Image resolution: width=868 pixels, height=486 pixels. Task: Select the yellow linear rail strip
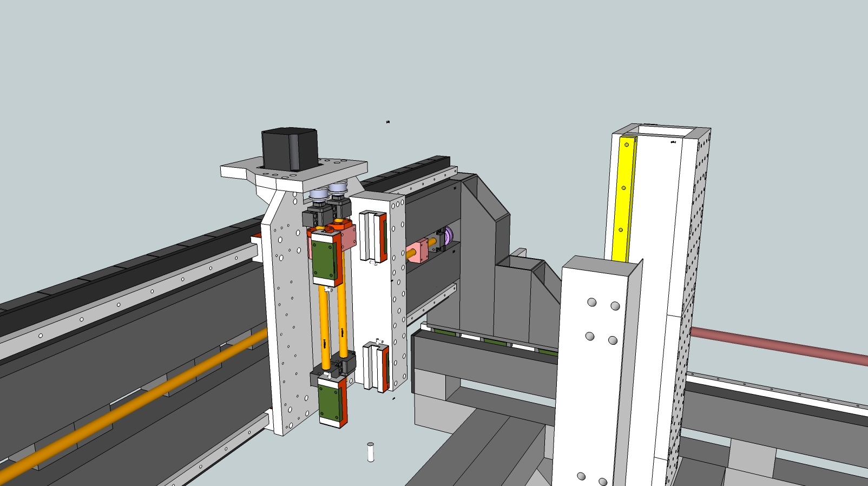point(625,199)
